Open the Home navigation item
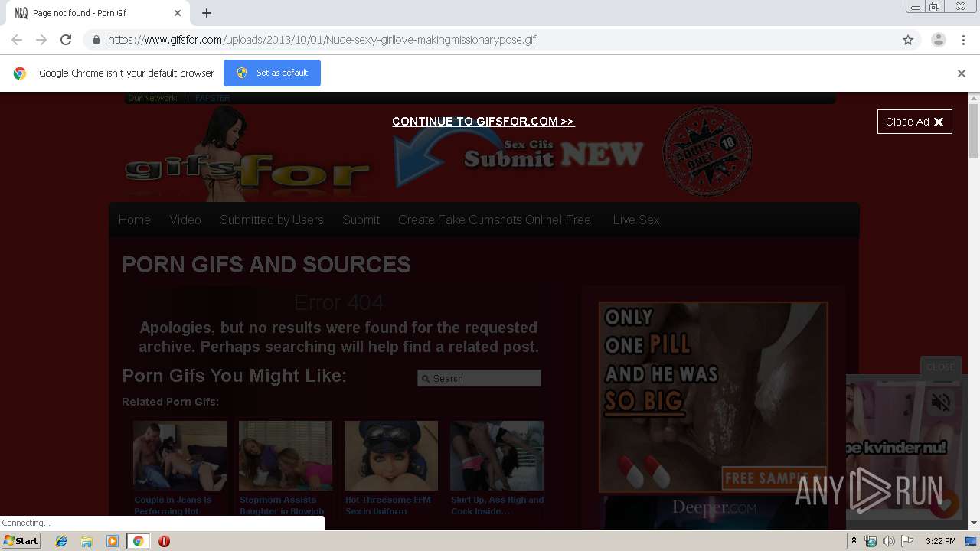This screenshot has width=980, height=551. pyautogui.click(x=135, y=220)
